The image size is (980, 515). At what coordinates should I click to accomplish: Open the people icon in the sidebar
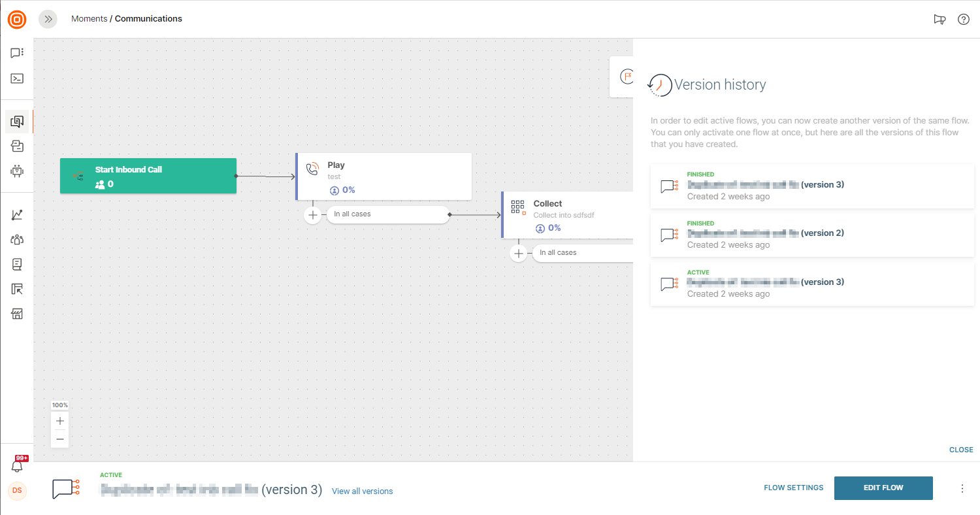[17, 239]
